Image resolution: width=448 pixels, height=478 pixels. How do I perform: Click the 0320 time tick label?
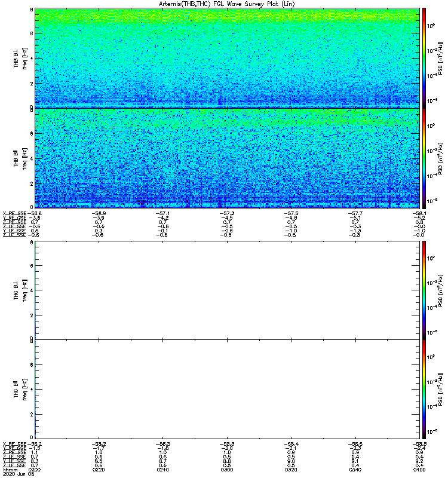tap(291, 470)
